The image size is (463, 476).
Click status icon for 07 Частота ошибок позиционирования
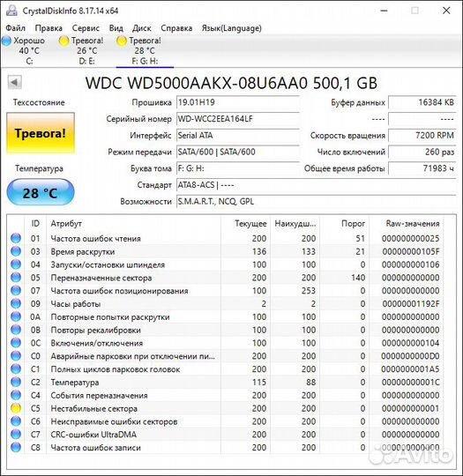coord(16,291)
